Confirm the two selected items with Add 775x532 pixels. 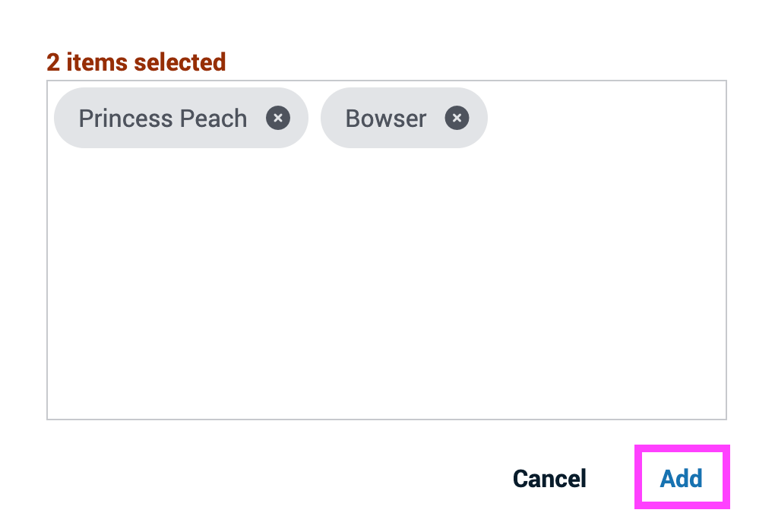pos(682,477)
